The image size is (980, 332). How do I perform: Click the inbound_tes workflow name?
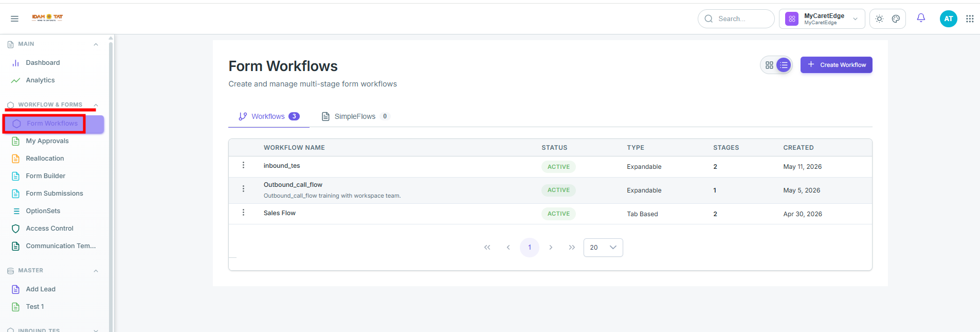282,166
